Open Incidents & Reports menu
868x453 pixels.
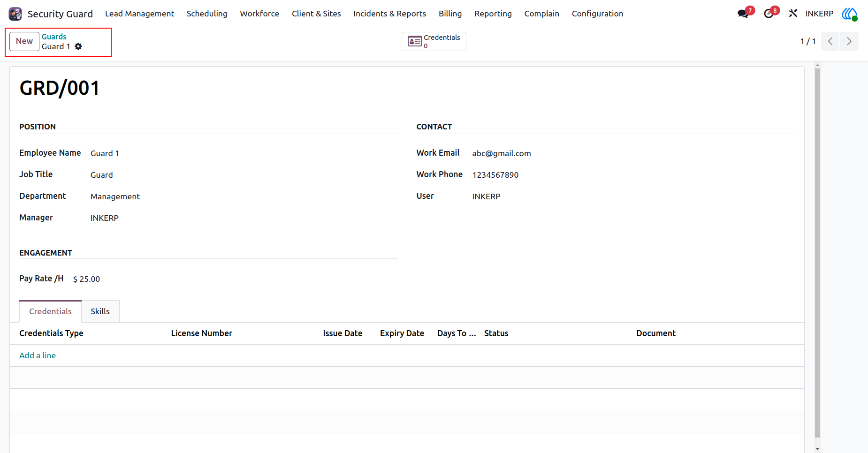[x=390, y=14]
